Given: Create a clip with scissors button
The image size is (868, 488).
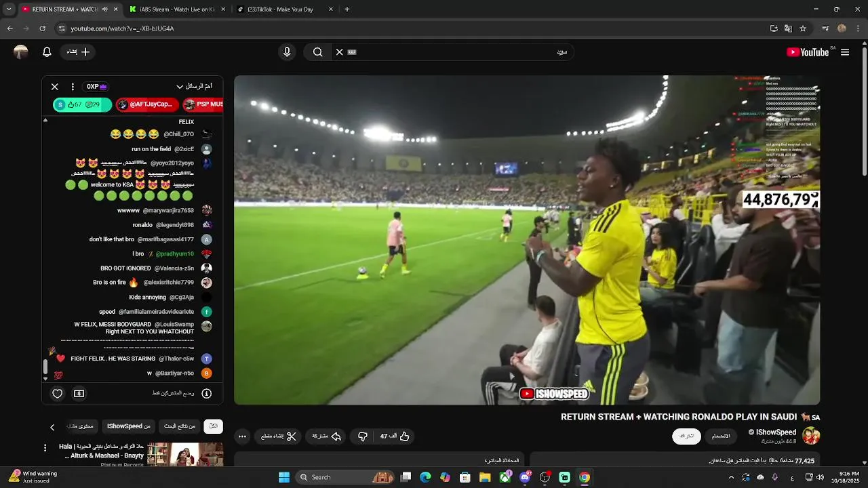Looking at the screenshot, I should (x=279, y=436).
